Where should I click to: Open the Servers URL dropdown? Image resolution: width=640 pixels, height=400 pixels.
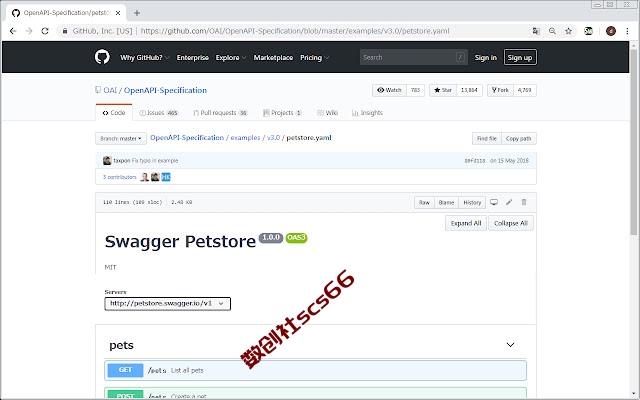coord(167,303)
